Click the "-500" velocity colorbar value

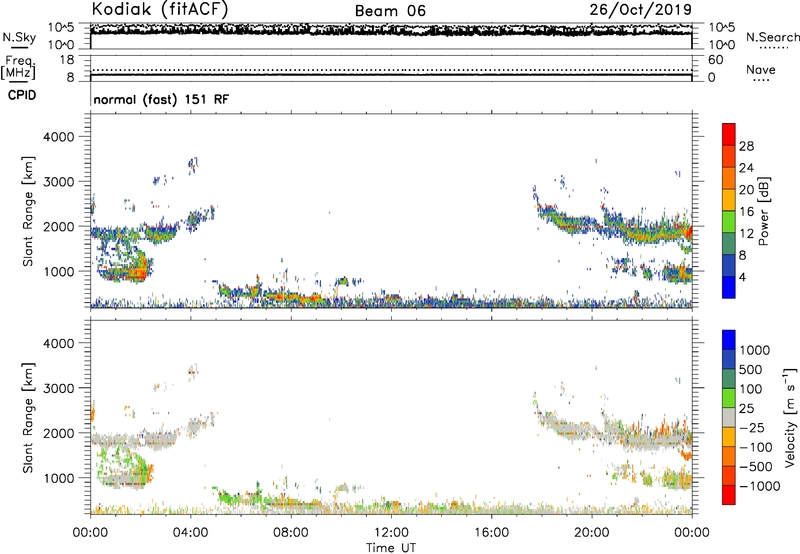click(756, 466)
